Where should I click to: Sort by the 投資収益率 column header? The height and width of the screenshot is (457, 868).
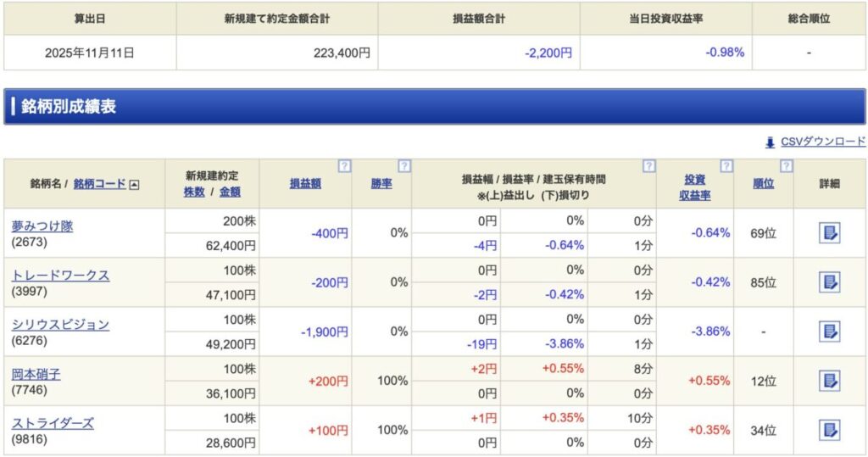[x=694, y=187]
